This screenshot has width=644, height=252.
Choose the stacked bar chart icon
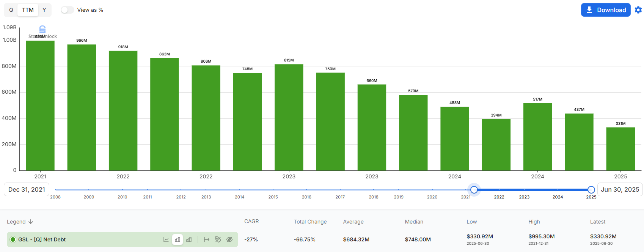(x=189, y=239)
